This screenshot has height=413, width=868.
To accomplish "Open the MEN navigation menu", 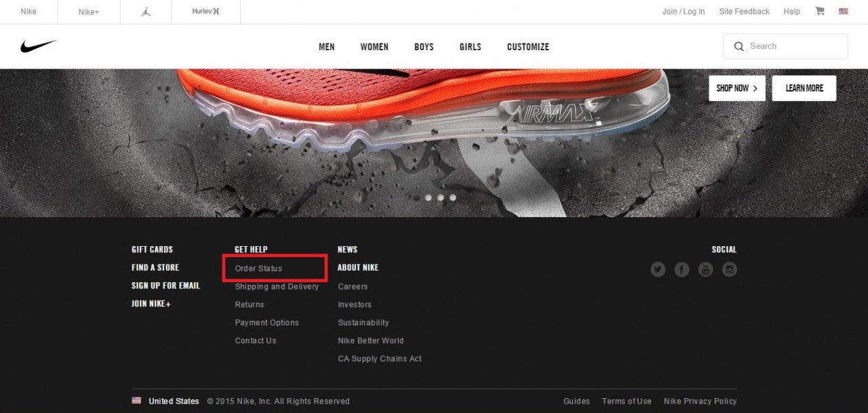I will click(x=327, y=47).
